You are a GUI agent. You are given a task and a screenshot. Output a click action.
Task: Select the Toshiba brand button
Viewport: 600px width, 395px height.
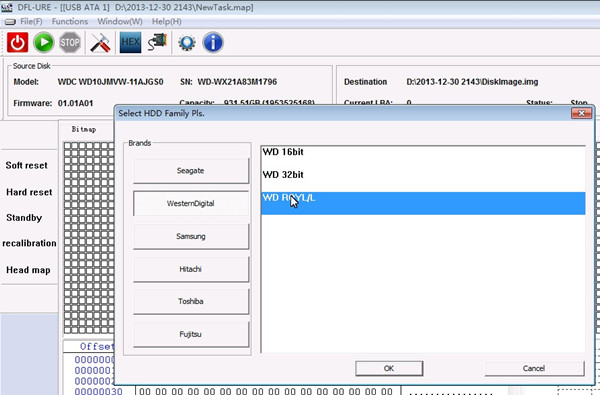point(191,301)
